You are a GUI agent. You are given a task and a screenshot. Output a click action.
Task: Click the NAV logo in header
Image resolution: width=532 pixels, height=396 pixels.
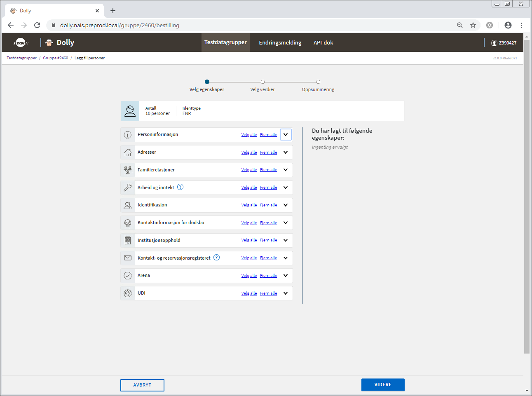click(21, 42)
